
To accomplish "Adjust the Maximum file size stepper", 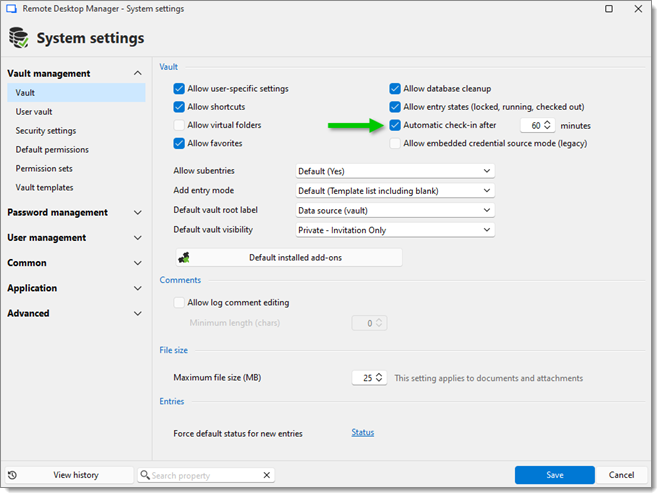I will (380, 378).
